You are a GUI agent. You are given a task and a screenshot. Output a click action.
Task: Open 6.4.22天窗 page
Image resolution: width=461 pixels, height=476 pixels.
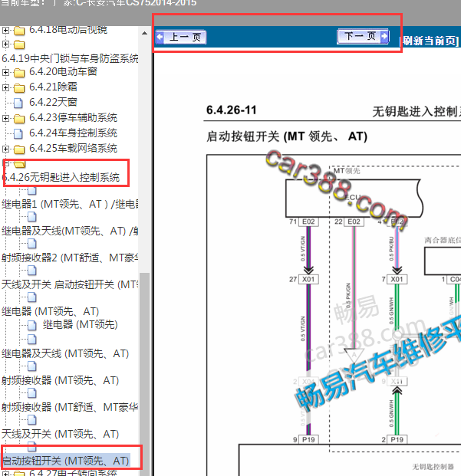(x=53, y=102)
